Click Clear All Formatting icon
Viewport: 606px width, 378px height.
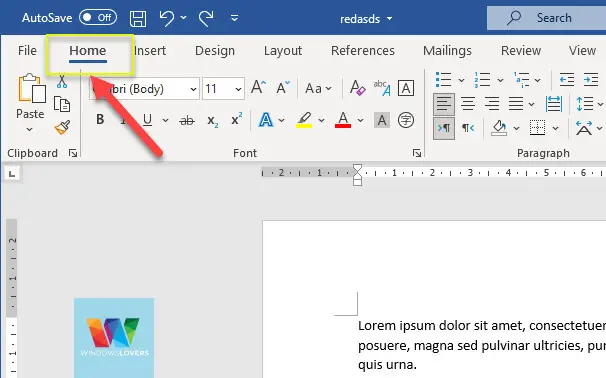pyautogui.click(x=357, y=88)
